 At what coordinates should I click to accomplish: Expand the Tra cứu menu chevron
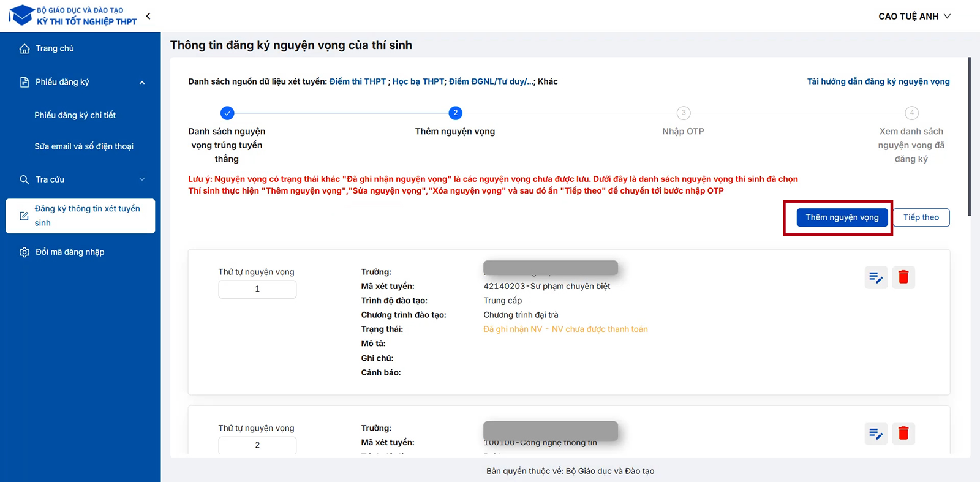pos(142,179)
